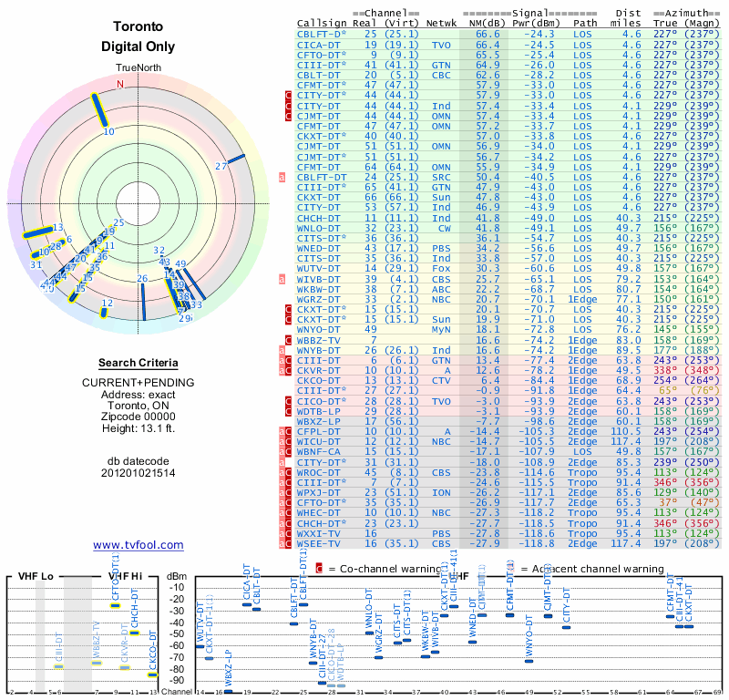Screen dimensions: 729x700
Task: Select the WXXI-TV callsign in the table
Action: click(318, 534)
